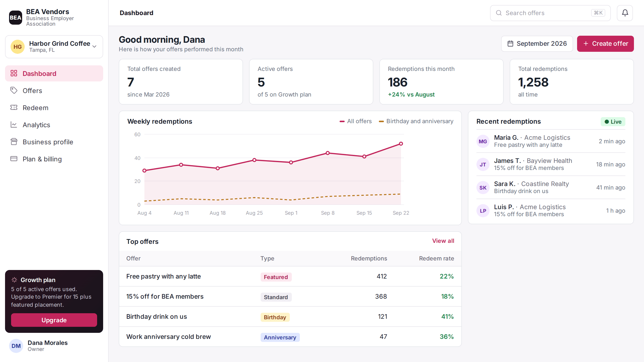Screen dimensions: 644x362
Task: Open the Total redemptions card
Action: pyautogui.click(x=572, y=82)
